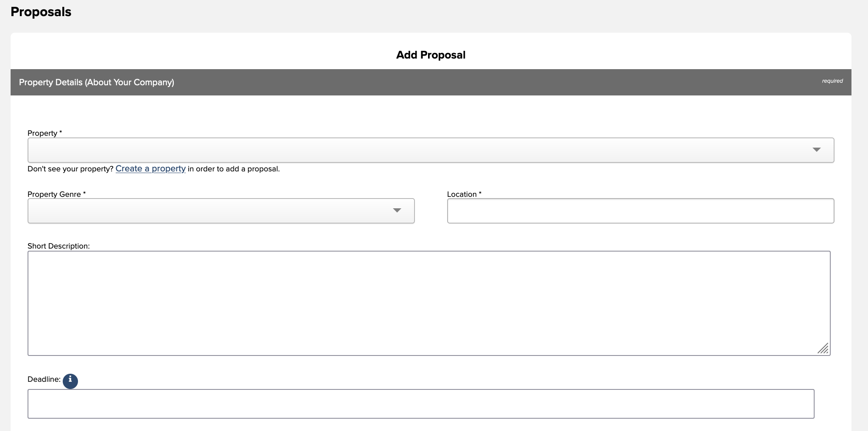
Task: Click inside the Location field
Action: 640,210
